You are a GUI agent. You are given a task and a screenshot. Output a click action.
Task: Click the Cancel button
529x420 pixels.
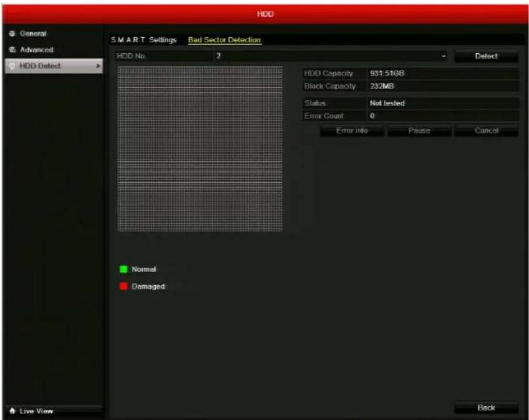(486, 131)
